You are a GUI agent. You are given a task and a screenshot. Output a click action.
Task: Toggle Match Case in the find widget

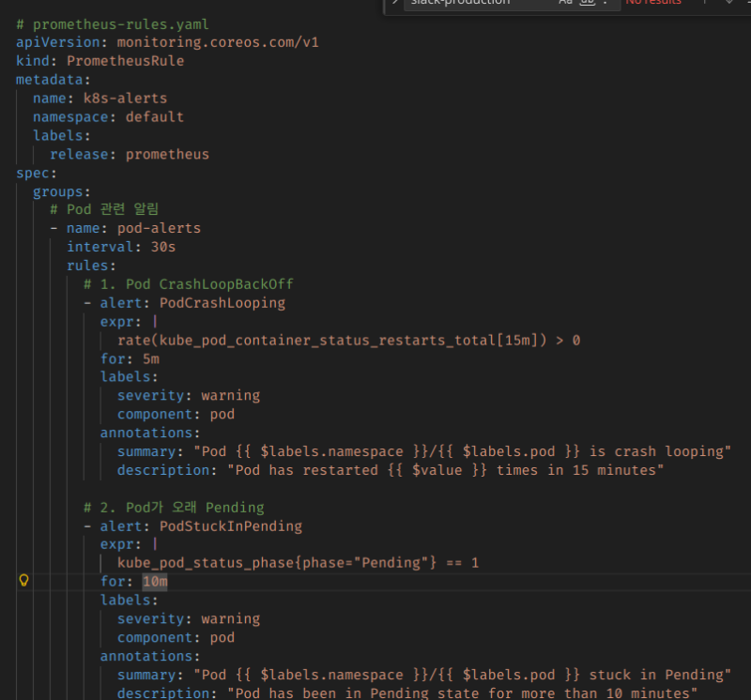point(565,3)
